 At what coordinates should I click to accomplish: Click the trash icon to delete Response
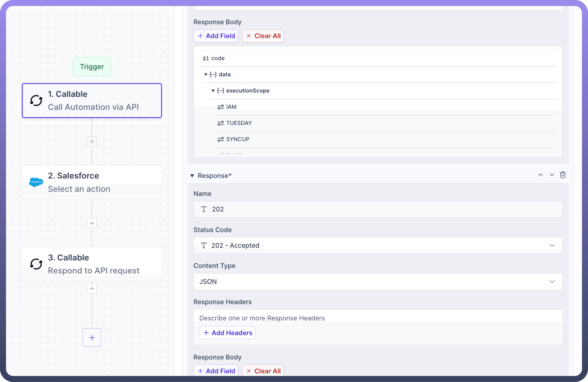(562, 175)
